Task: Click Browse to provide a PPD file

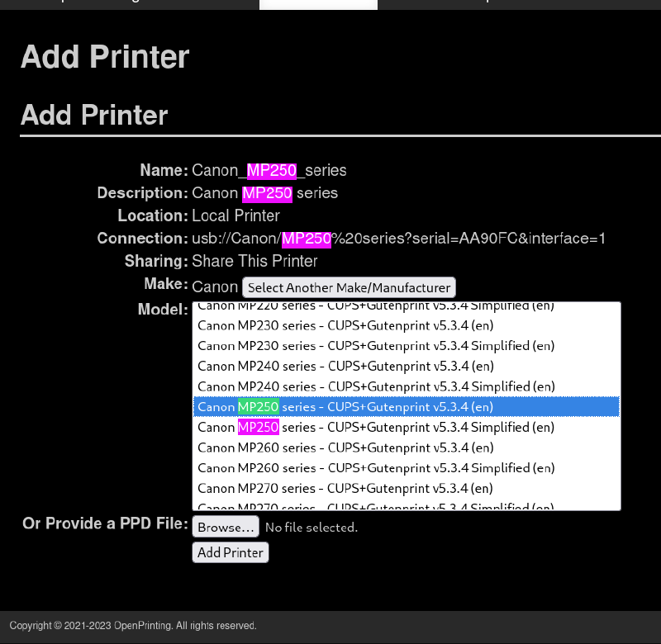Action: 225,527
